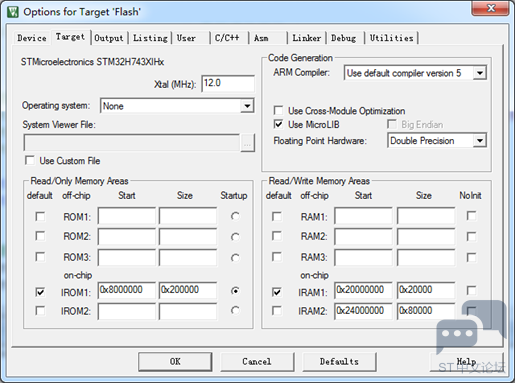Check the ROM2 default checkbox
Screen dimensions: 515x383
click(x=40, y=236)
